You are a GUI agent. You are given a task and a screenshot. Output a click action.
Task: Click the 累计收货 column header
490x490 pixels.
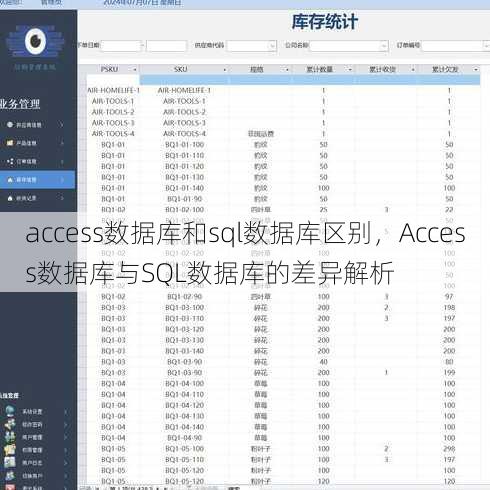(x=382, y=69)
